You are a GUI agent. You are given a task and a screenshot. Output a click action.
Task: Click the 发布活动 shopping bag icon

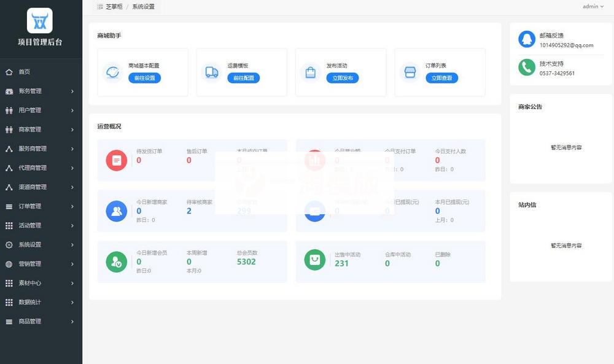(x=311, y=72)
